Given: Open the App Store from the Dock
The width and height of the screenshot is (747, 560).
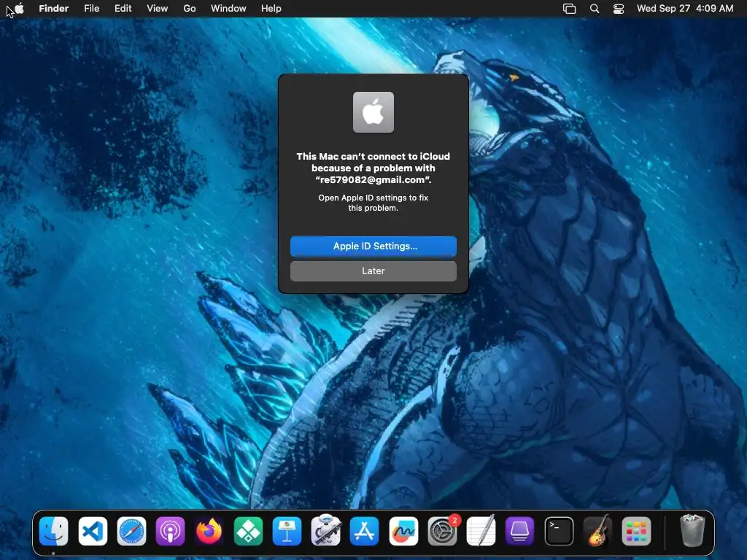Looking at the screenshot, I should coord(365,531).
